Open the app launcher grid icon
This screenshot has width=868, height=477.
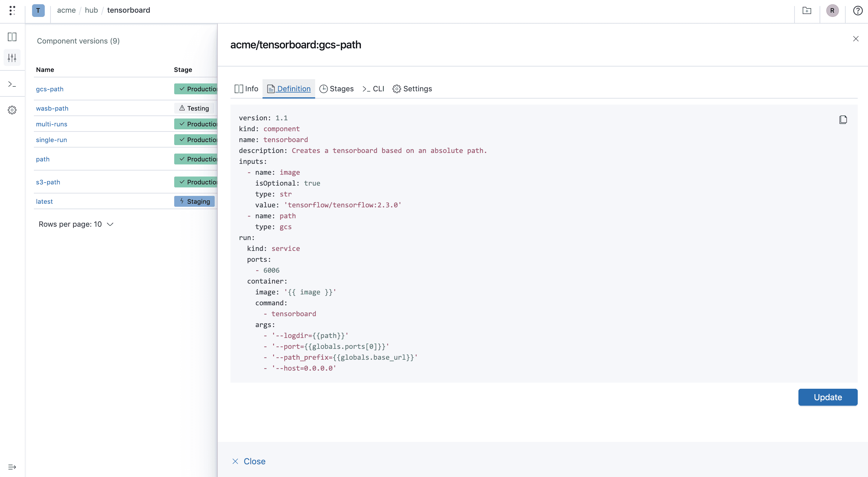point(12,11)
